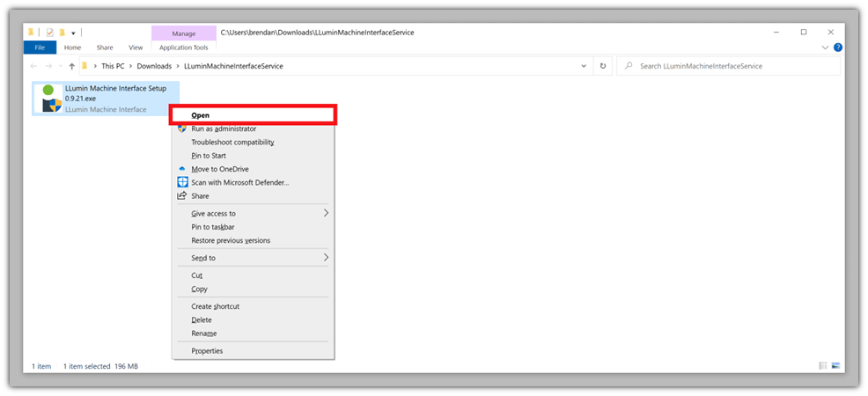Select Open in the context menu
This screenshot has width=868, height=396.
pyautogui.click(x=200, y=115)
